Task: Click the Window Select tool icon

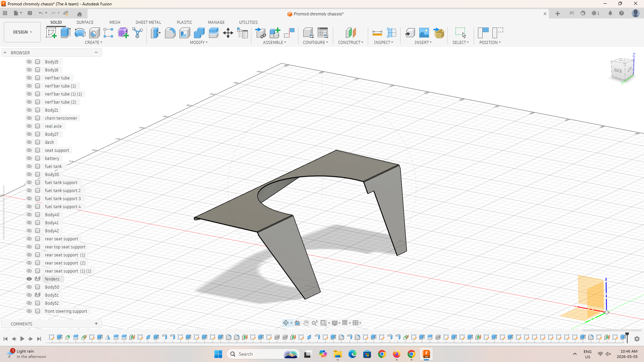Action: (x=461, y=33)
